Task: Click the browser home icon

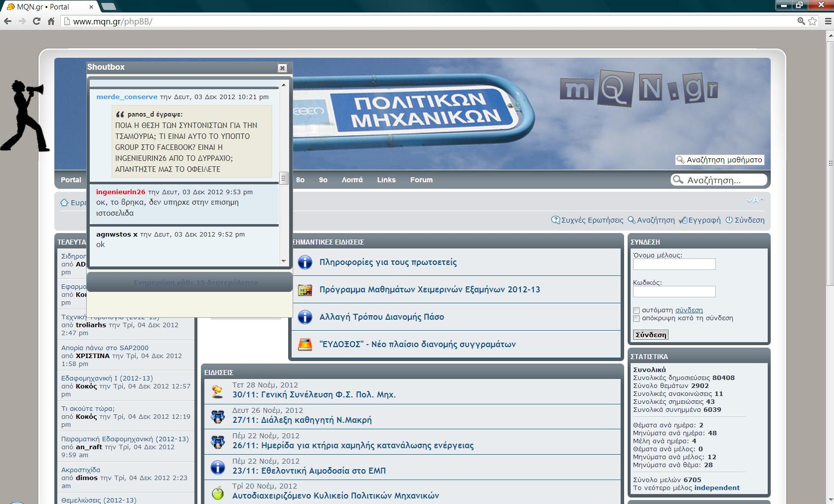Action: 51,21
